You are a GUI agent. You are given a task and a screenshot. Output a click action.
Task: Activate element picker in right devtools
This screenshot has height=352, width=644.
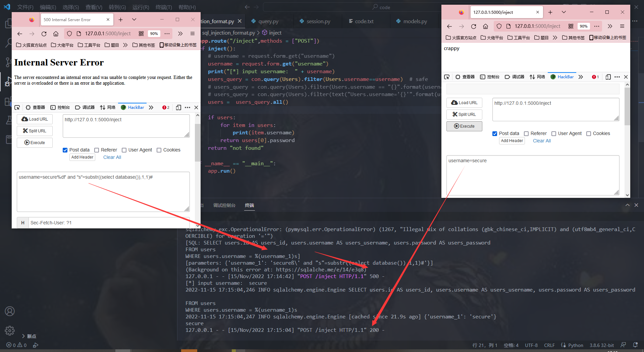click(447, 77)
